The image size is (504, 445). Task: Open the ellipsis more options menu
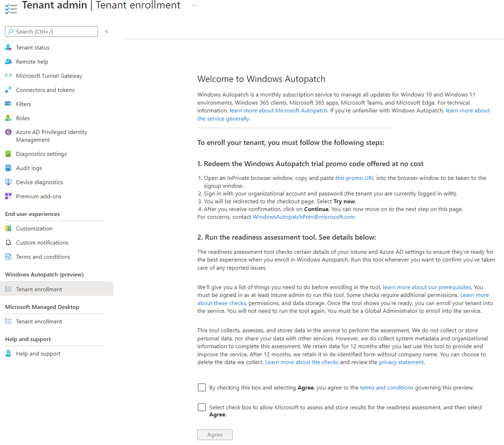pos(194,5)
